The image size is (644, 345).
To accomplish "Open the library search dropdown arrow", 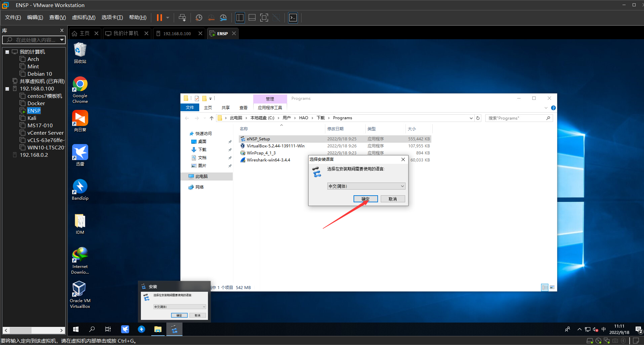I will [62, 40].
